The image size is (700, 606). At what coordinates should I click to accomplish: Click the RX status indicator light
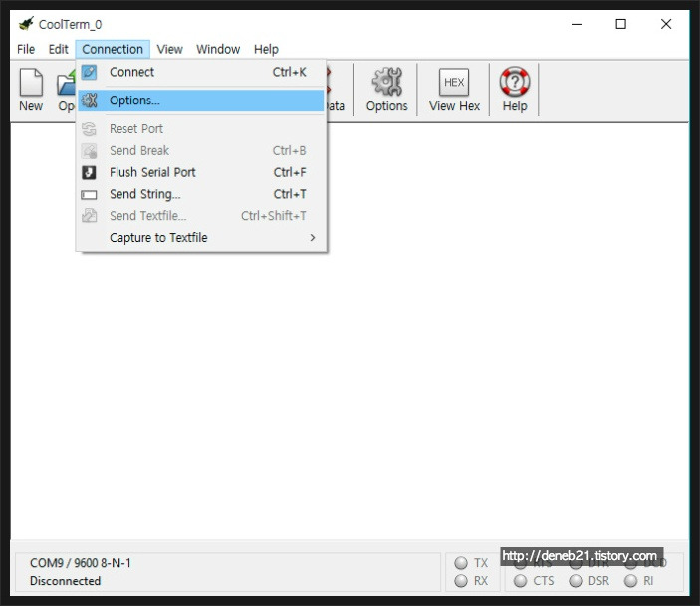(x=461, y=581)
